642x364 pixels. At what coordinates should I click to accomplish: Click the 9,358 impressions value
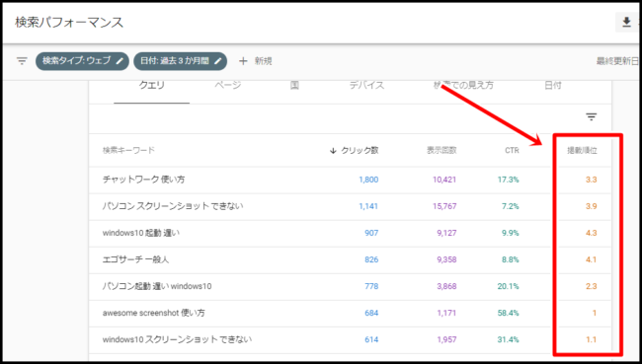pyautogui.click(x=446, y=259)
